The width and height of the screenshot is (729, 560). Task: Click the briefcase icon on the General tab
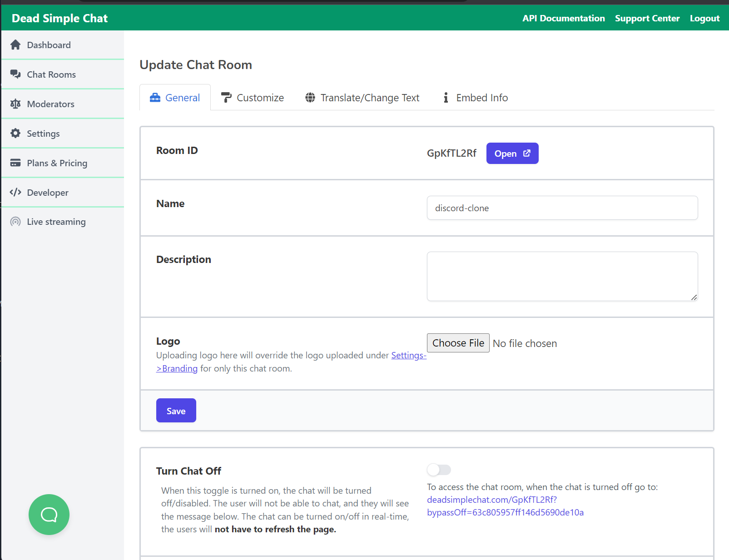[155, 97]
